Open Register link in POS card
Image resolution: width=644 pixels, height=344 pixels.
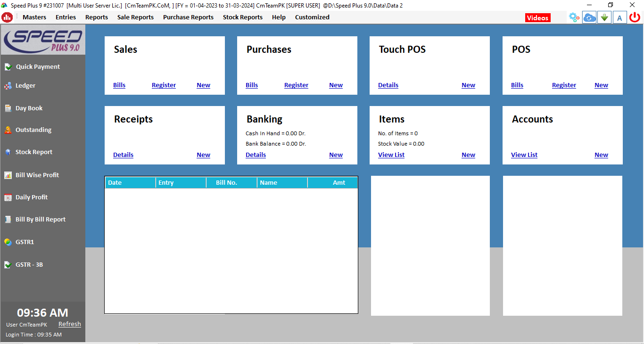564,85
